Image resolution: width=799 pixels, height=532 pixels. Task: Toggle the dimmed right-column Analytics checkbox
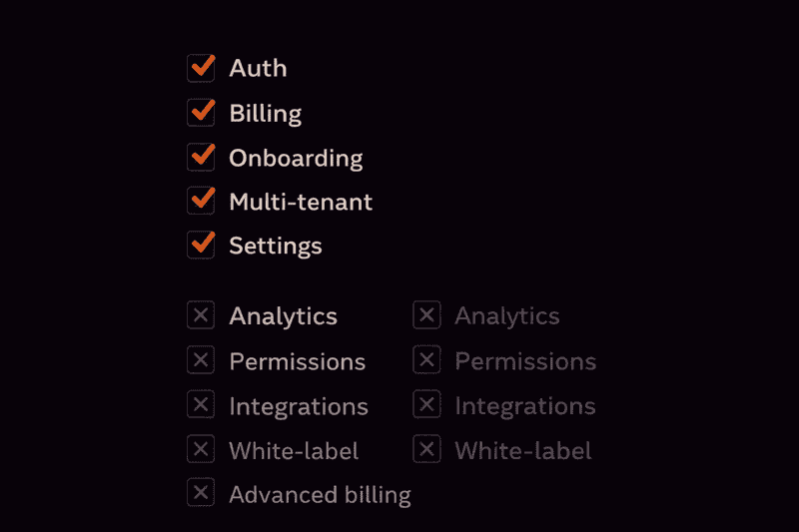coord(426,316)
